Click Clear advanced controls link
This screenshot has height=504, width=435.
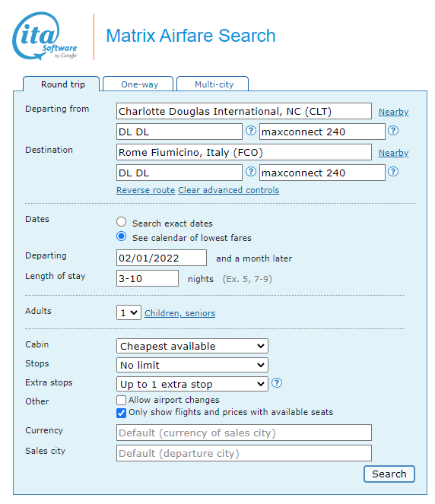229,190
